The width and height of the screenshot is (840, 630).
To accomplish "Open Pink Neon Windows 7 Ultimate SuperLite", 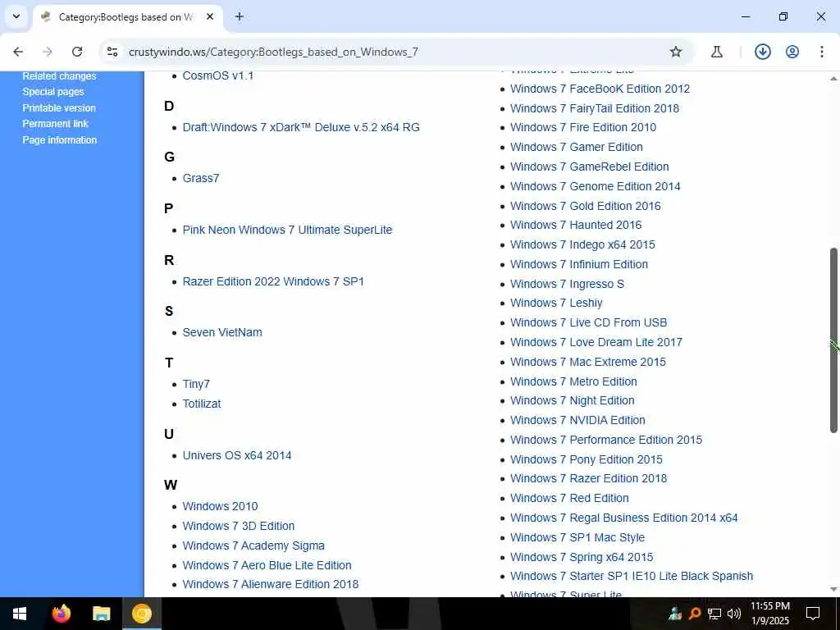I will tap(287, 230).
